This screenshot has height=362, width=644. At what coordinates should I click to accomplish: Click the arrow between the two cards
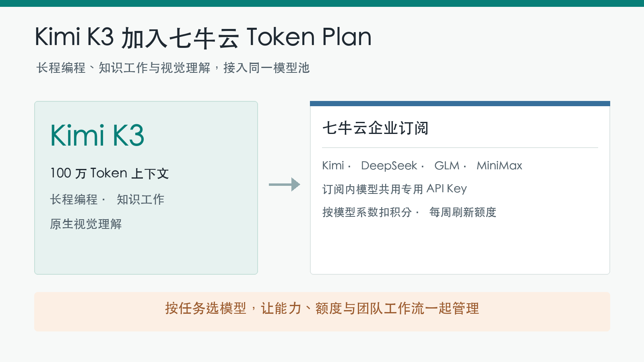(285, 185)
